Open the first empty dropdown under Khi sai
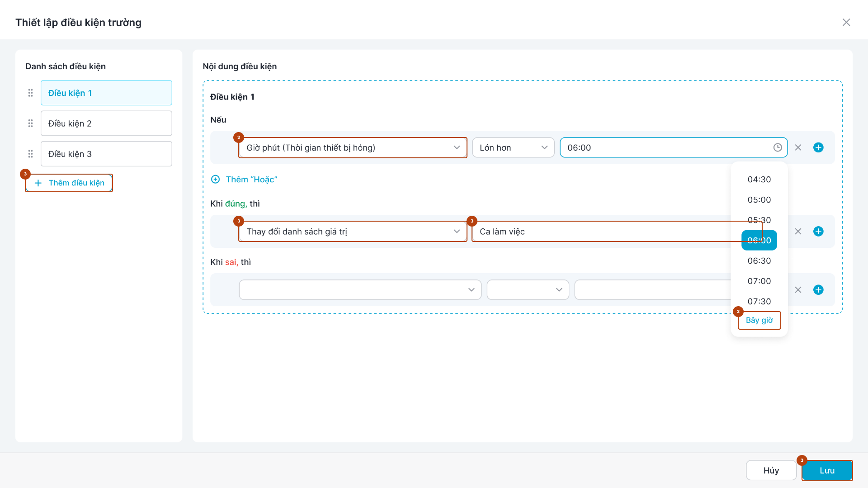 pyautogui.click(x=360, y=290)
